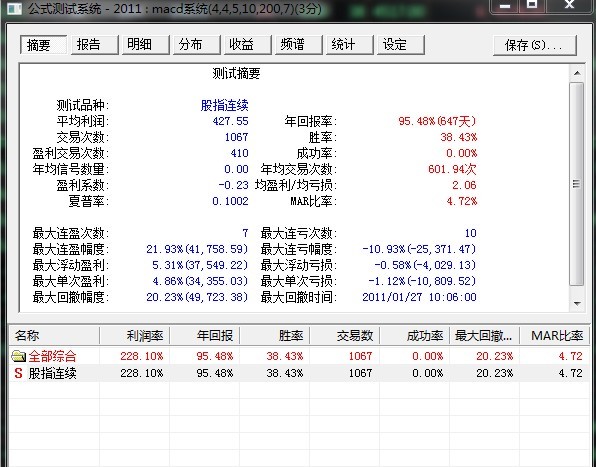
Task: Click the blue 股指连续 test instrument value
Action: pyautogui.click(x=225, y=105)
